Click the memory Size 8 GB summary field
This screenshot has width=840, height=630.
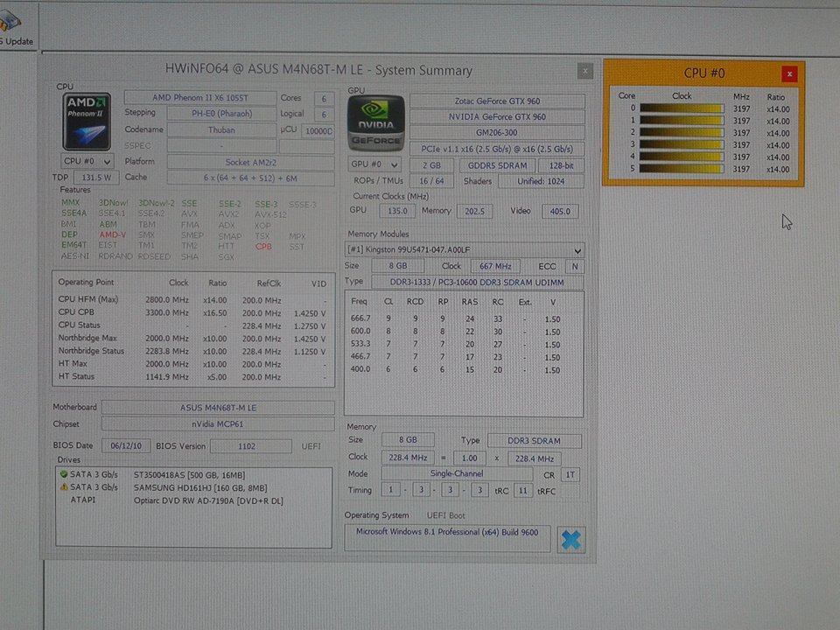coord(409,440)
